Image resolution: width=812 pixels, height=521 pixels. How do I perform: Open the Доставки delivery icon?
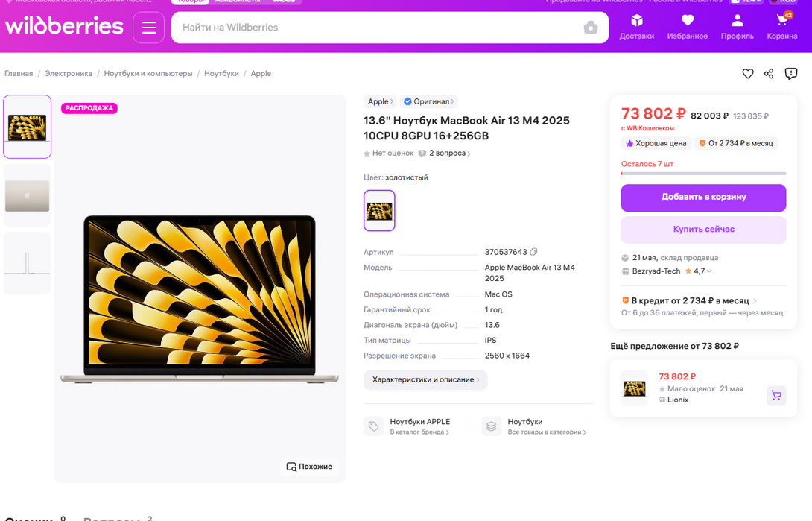(x=636, y=27)
